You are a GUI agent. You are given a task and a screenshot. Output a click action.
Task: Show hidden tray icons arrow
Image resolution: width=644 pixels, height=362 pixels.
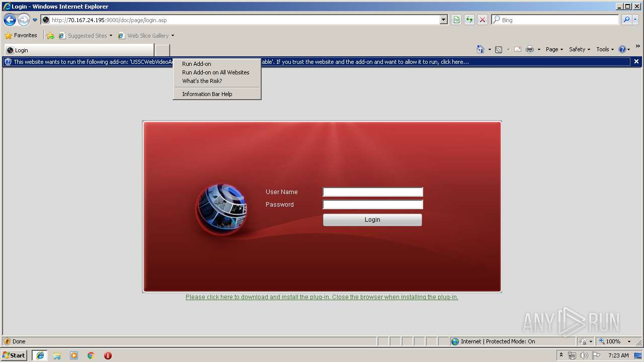point(561,355)
